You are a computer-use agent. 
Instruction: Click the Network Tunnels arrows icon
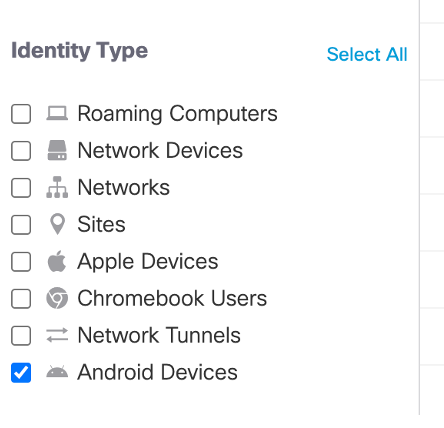click(57, 335)
